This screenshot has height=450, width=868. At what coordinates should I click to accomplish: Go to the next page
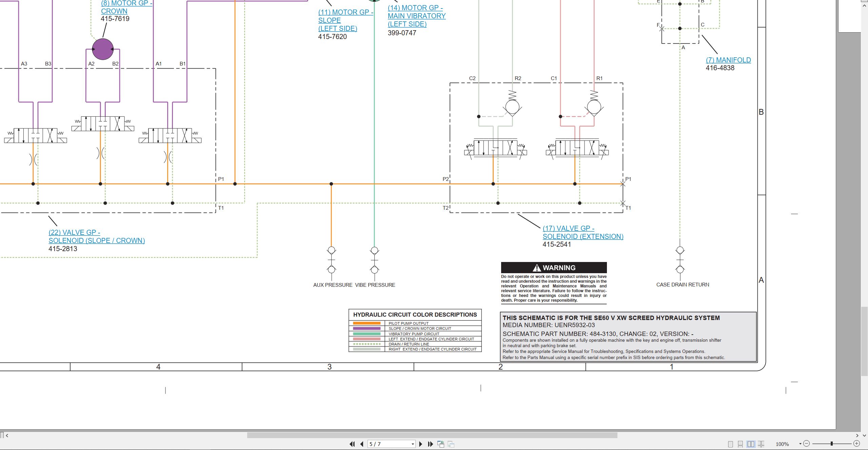[x=421, y=444]
